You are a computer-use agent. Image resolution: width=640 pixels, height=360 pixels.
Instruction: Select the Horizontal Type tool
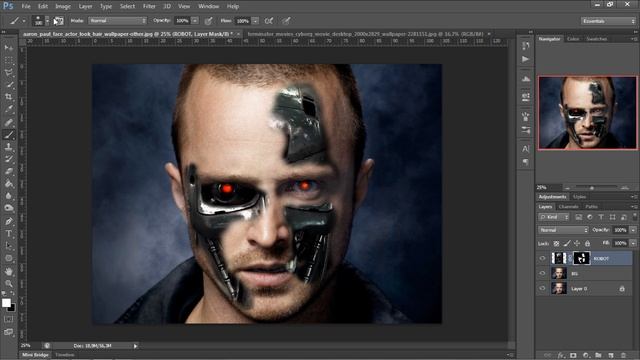[9, 233]
